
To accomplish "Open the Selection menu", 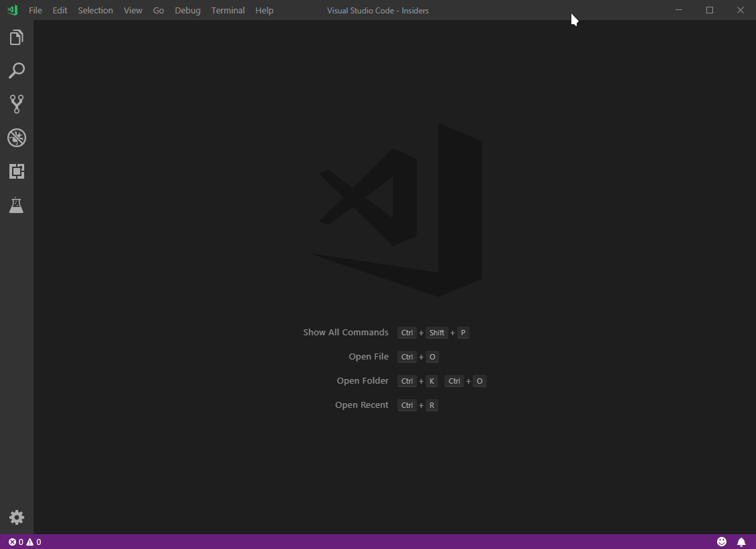I will coord(95,10).
